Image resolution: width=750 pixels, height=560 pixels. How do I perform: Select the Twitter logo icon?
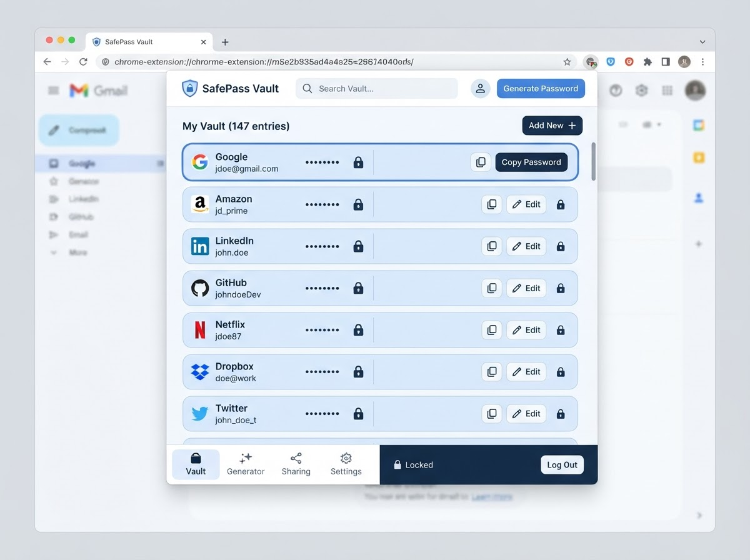199,414
